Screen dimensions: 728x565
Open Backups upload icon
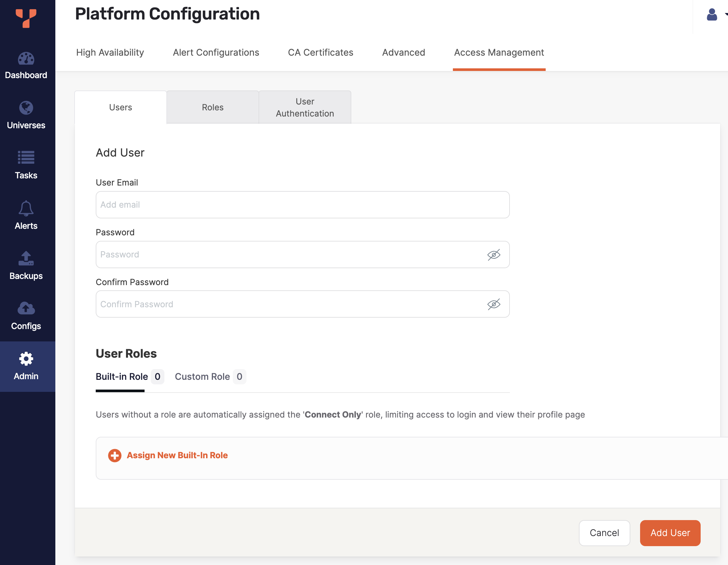pos(26,258)
